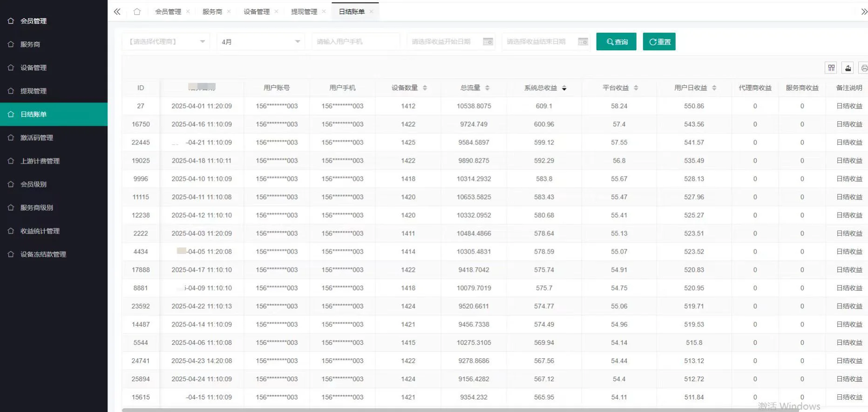Viewport: 868px width, 412px height.
Task: Close the 会员管理 tab
Action: click(x=188, y=12)
